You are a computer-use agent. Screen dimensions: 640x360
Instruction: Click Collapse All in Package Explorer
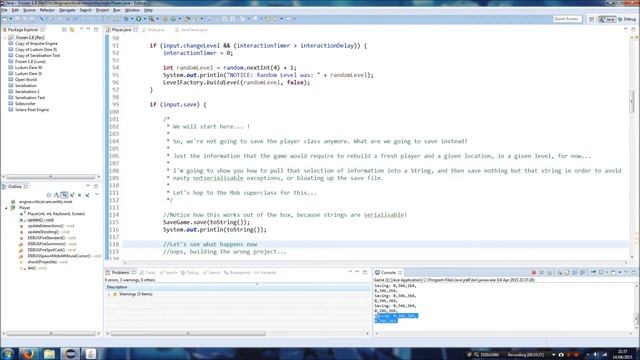(64, 30)
